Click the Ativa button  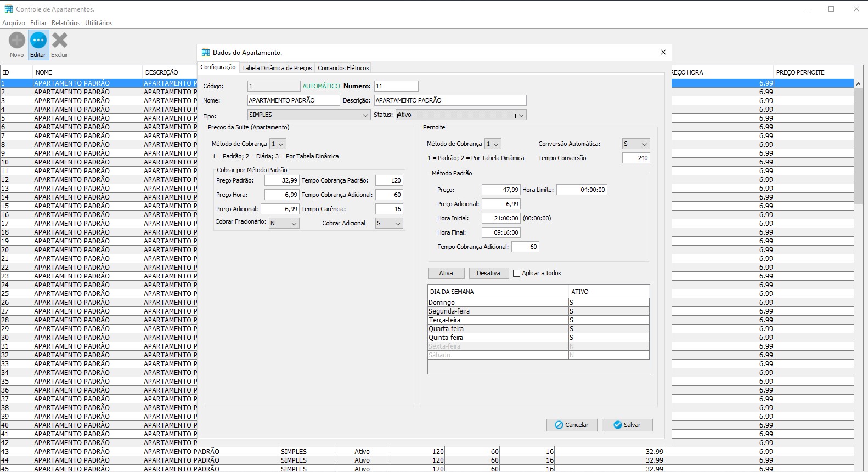coord(446,273)
